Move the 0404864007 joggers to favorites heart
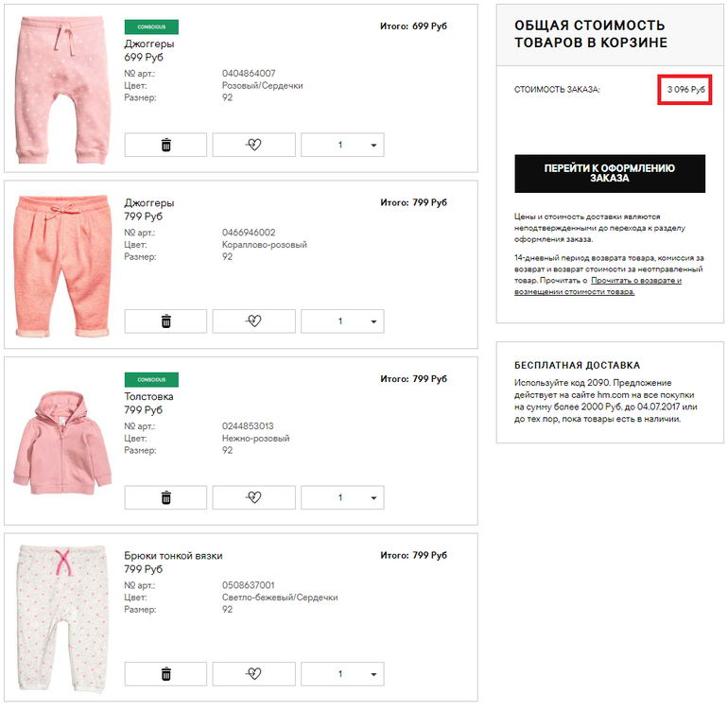Image resolution: width=728 pixels, height=710 pixels. (253, 145)
